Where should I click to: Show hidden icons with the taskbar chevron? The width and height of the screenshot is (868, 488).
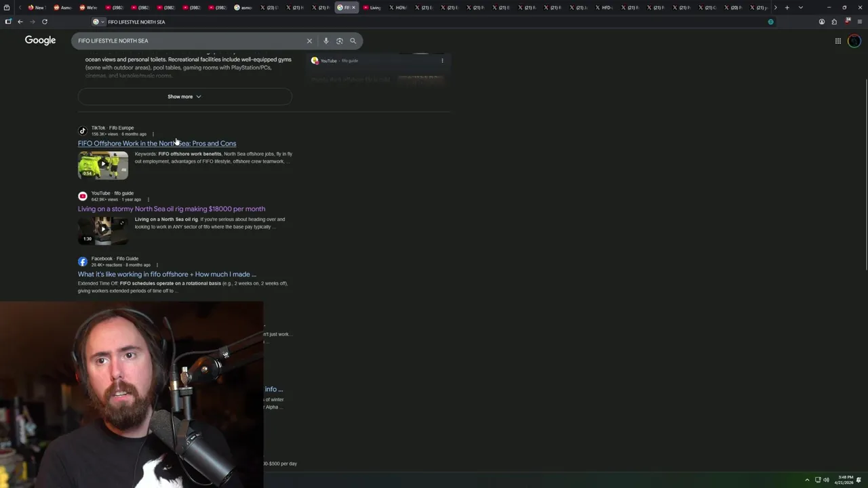pyautogui.click(x=807, y=480)
